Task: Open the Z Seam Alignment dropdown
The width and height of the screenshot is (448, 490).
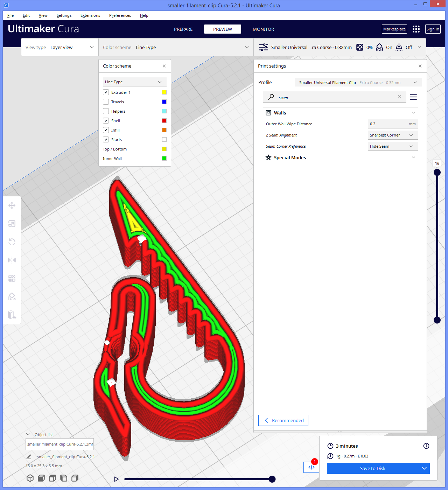Action: point(392,135)
